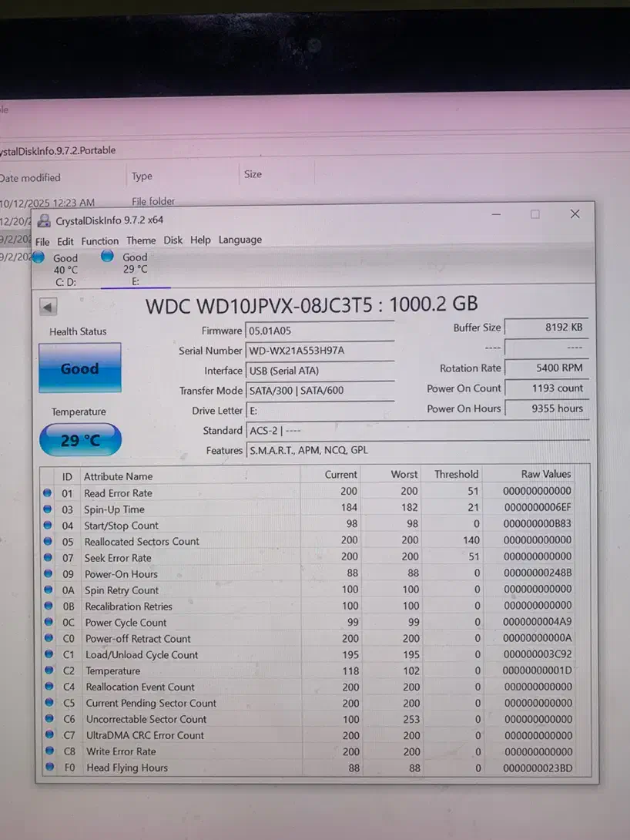Viewport: 630px width, 840px height.
Task: Open the File menu
Action: tap(42, 240)
